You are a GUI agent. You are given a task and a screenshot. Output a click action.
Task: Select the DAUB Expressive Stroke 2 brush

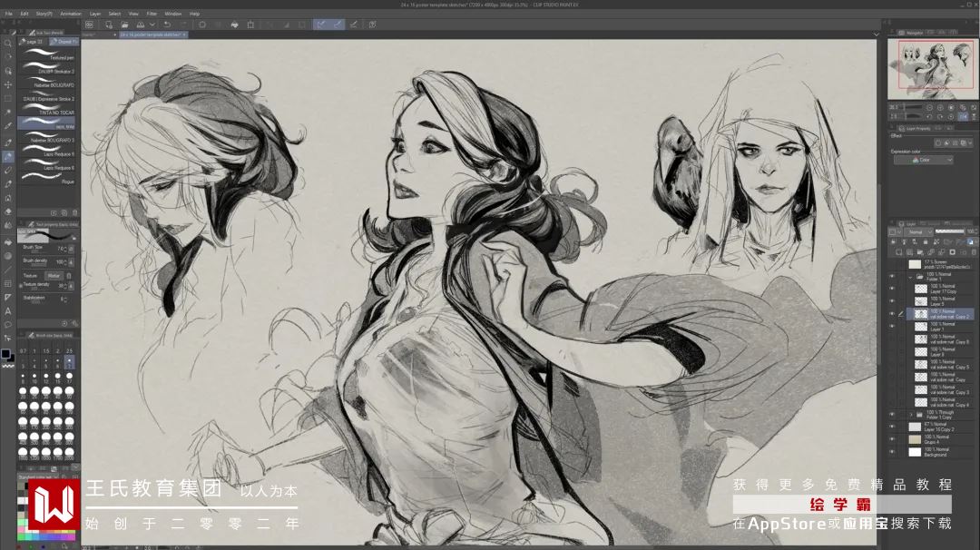click(47, 95)
